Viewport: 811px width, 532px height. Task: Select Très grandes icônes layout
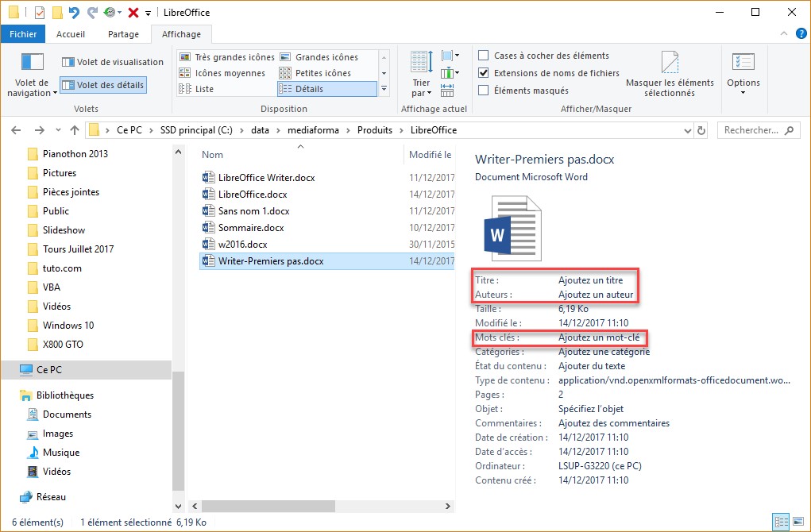[x=227, y=57]
